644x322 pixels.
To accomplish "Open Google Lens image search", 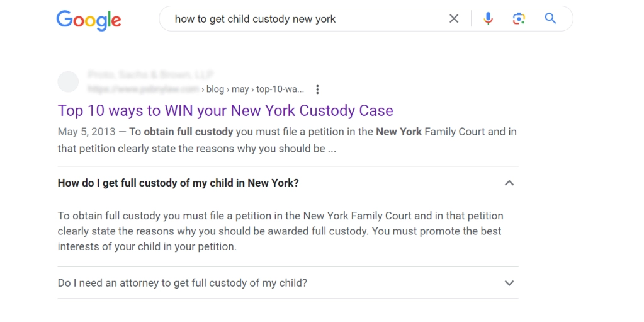I will click(x=519, y=18).
